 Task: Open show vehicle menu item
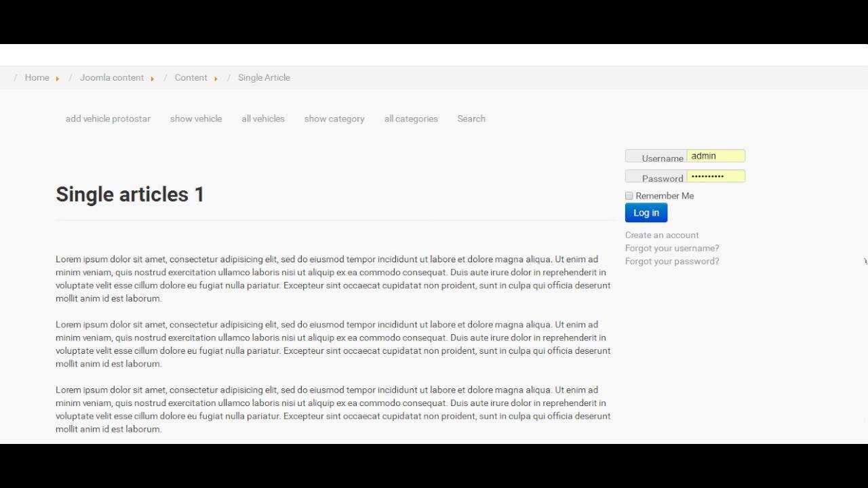click(196, 119)
